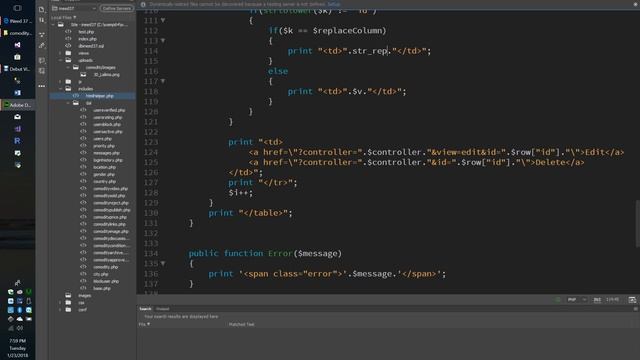The height and width of the screenshot is (360, 640).
Task: Switch to the Search results tab
Action: 145,309
